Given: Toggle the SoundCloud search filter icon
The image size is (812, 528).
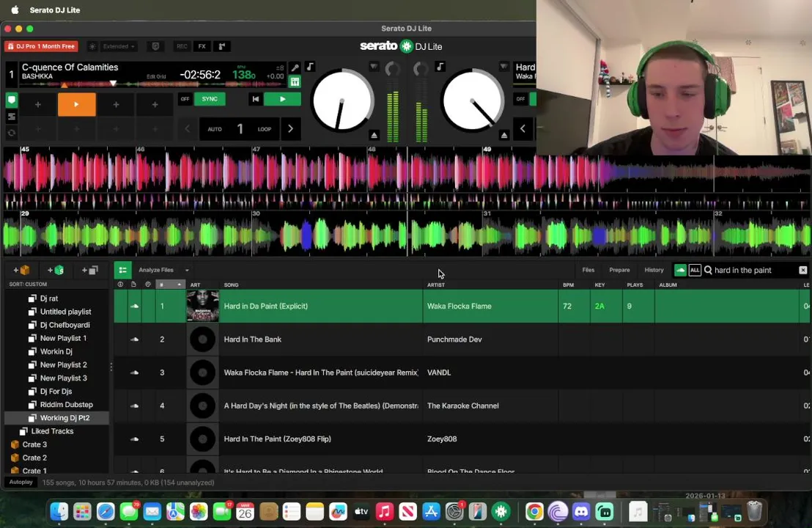Looking at the screenshot, I should pyautogui.click(x=680, y=270).
